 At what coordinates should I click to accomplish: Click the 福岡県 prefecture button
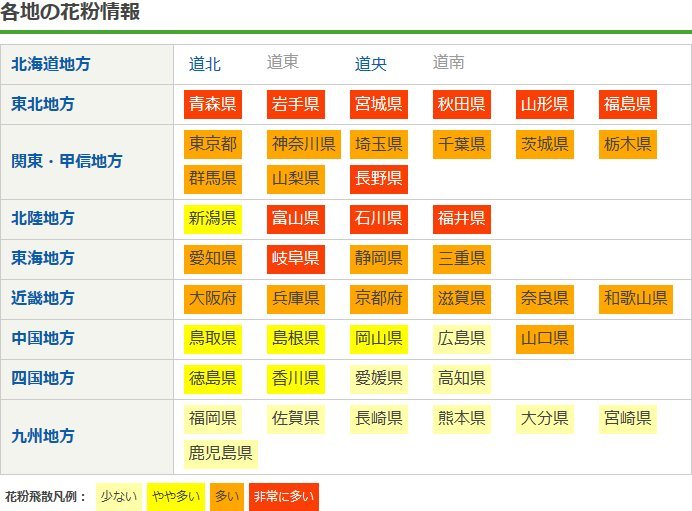click(212, 419)
